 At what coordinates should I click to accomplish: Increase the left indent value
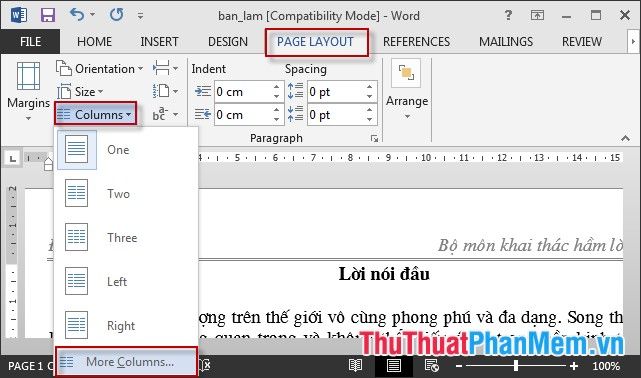pos(277,87)
